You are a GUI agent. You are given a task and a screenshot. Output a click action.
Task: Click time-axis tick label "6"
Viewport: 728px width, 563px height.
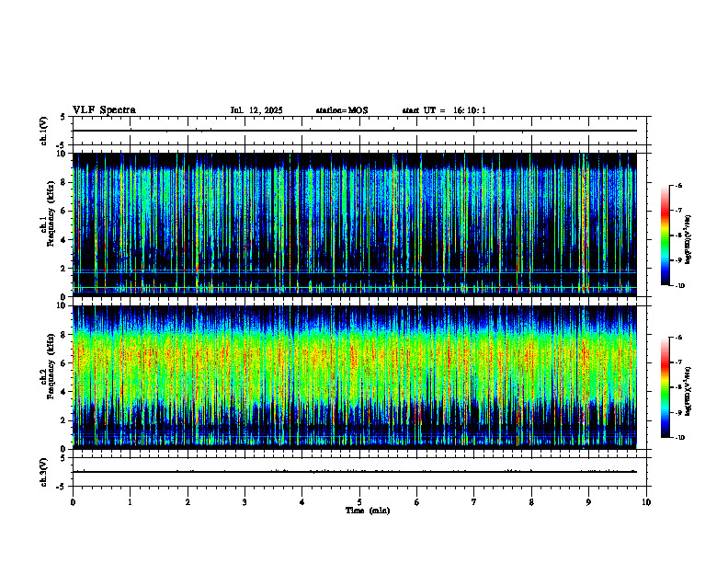pos(416,502)
